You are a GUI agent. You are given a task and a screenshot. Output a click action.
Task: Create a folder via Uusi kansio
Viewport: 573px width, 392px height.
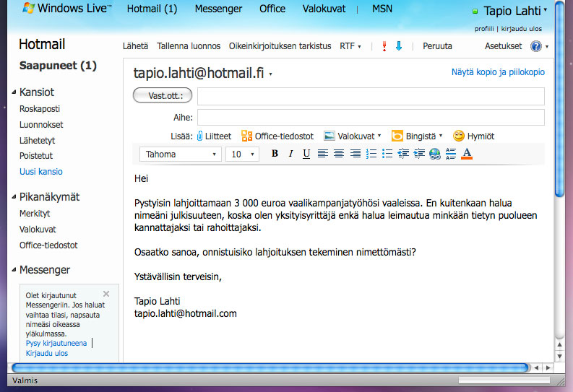tap(41, 172)
